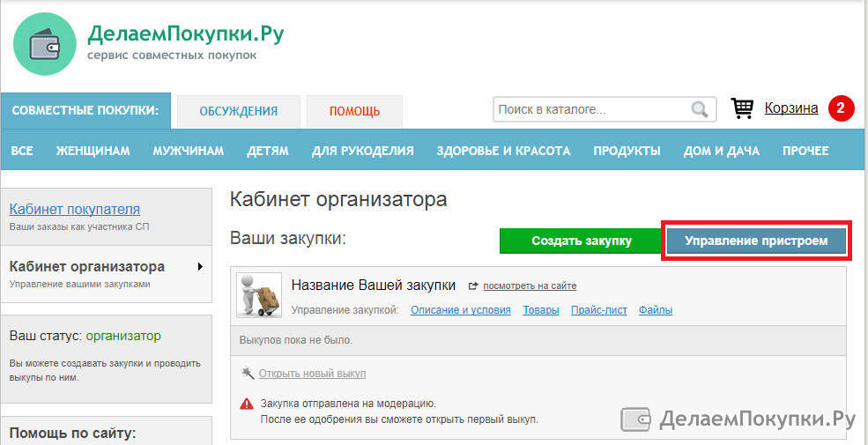868x445 pixels.
Task: Open the ДОМ И ДАЧА category
Action: click(722, 151)
